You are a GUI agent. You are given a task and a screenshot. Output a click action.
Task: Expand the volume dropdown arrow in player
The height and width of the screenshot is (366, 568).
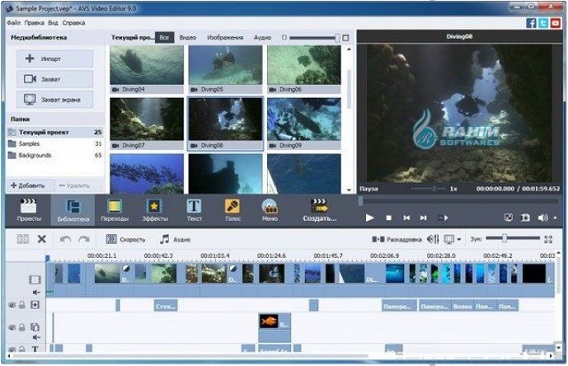click(x=555, y=217)
